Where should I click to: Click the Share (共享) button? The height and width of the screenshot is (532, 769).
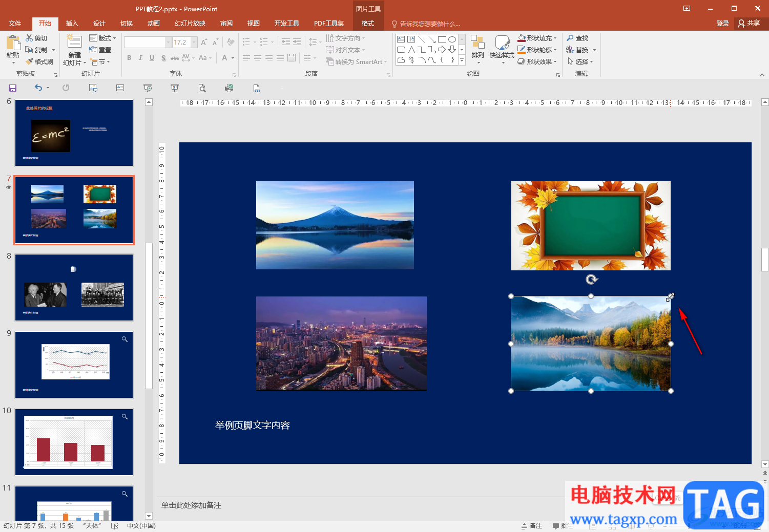tap(749, 24)
